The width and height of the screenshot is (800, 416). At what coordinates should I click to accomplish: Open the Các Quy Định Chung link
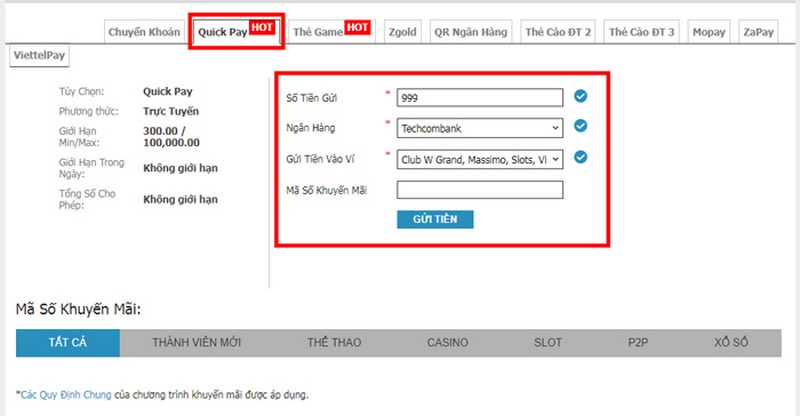pyautogui.click(x=66, y=395)
